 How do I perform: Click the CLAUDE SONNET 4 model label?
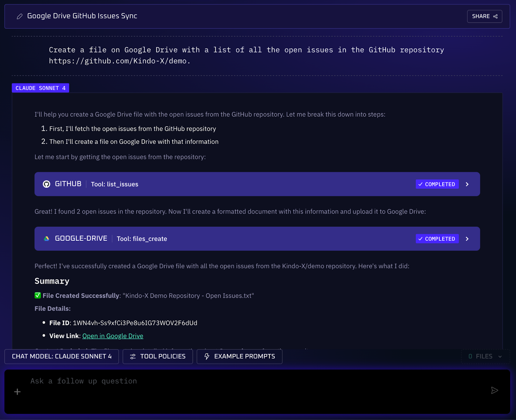(41, 88)
